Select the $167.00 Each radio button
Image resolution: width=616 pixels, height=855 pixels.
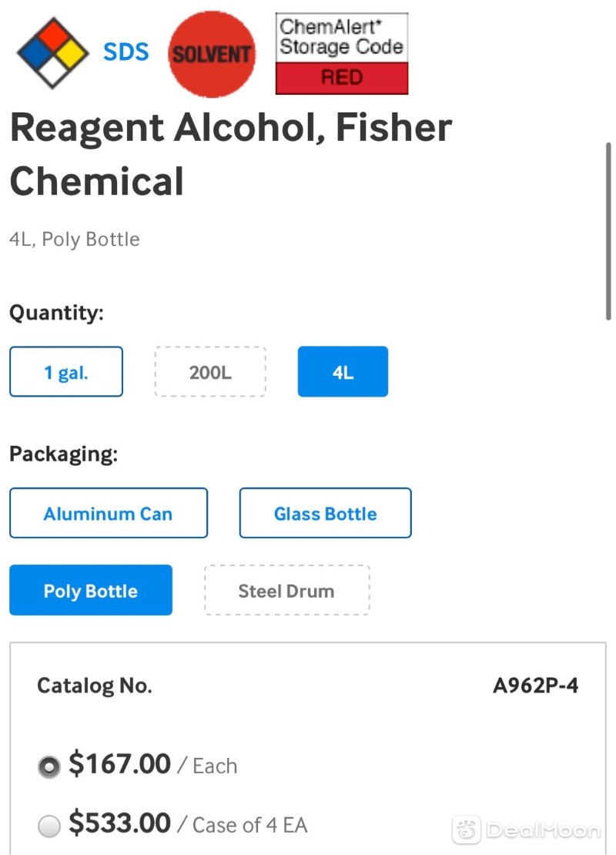[49, 766]
